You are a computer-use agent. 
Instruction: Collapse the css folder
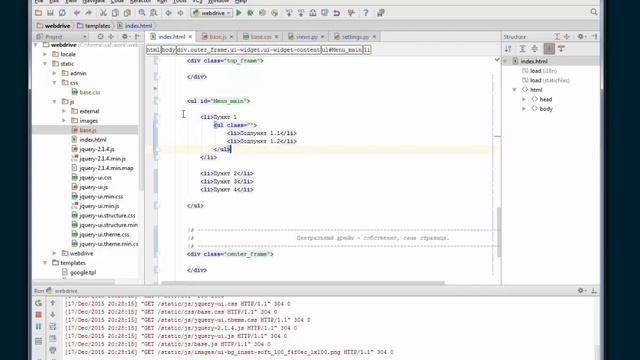tap(54, 83)
